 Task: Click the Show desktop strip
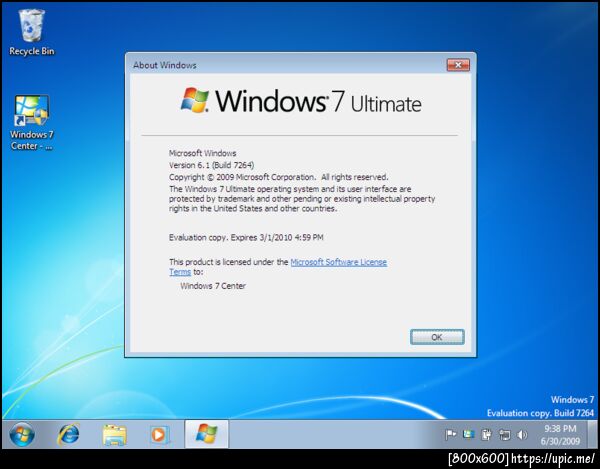pyautogui.click(x=593, y=434)
